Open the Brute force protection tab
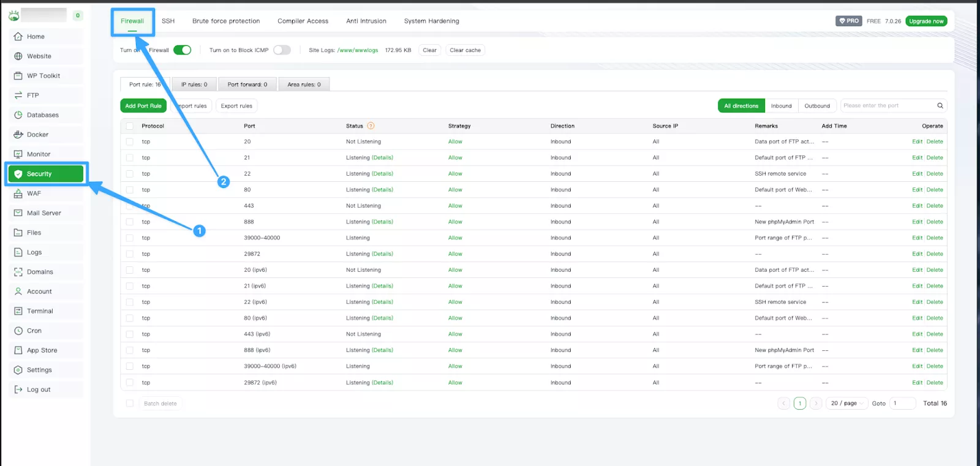980x466 pixels. tap(226, 21)
